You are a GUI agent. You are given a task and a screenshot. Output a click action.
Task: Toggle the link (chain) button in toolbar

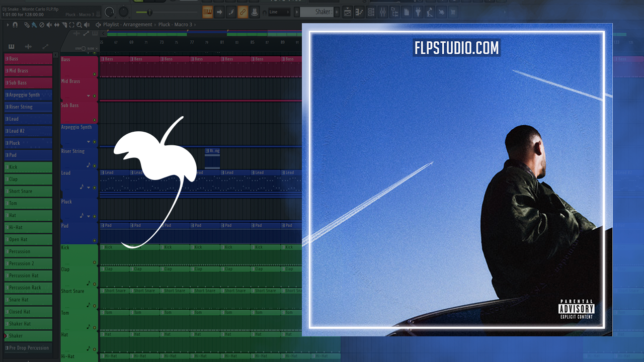(243, 12)
